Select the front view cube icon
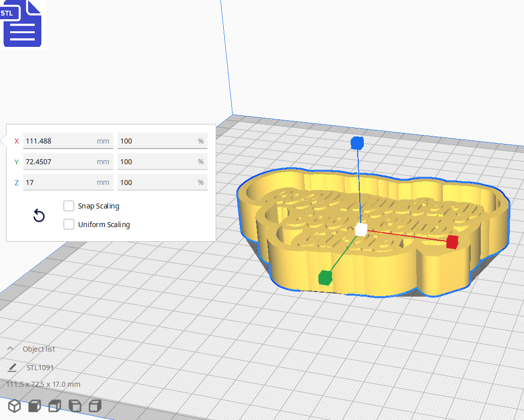This screenshot has width=524, height=420. [x=34, y=406]
